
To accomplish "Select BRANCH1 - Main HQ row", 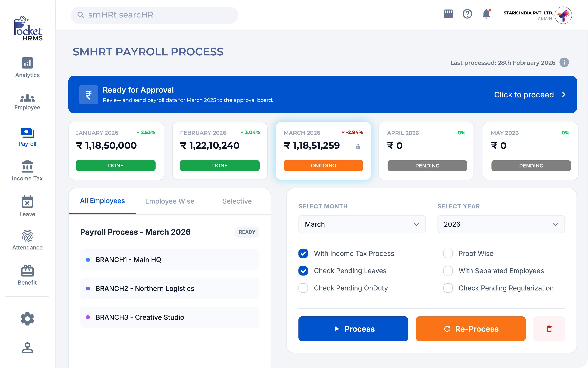I will (169, 260).
